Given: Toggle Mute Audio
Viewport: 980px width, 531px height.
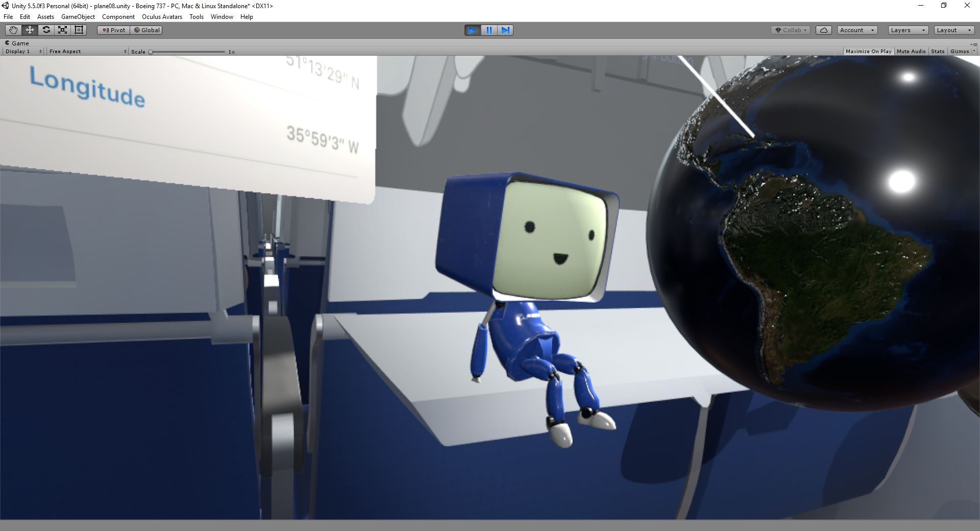Looking at the screenshot, I should coord(911,52).
